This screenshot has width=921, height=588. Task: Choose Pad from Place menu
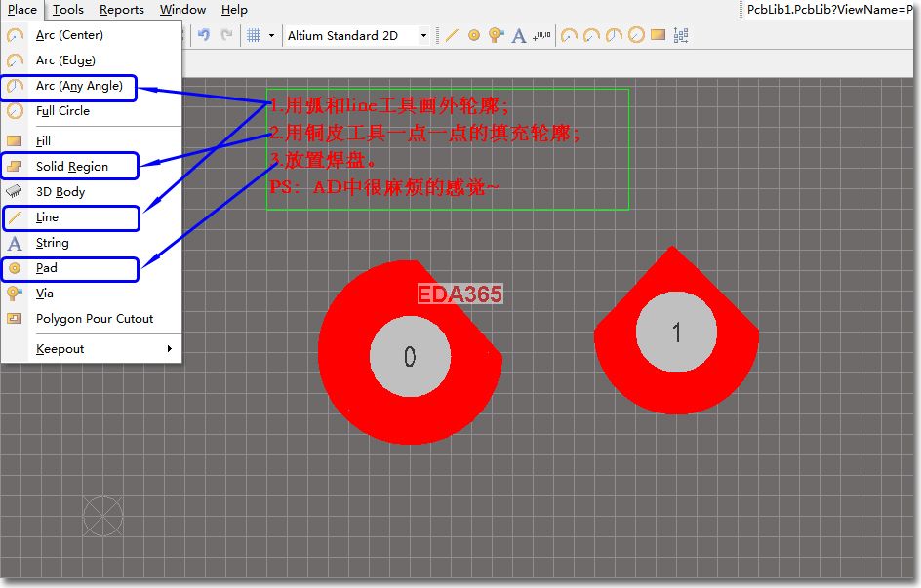point(91,268)
